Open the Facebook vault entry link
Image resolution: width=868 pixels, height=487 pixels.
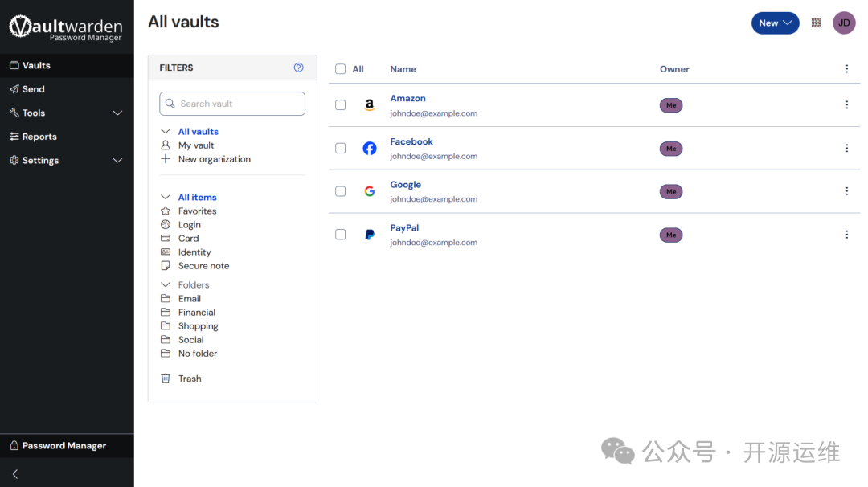click(411, 141)
